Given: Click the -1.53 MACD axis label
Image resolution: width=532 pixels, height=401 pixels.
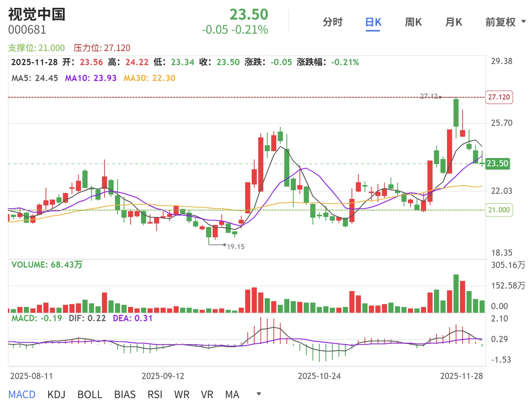Looking at the screenshot, I should pos(501,360).
